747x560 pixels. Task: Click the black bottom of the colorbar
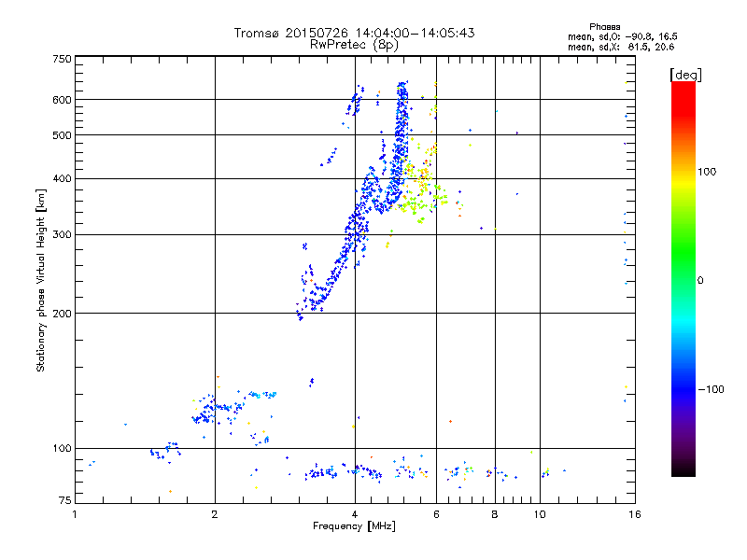[x=684, y=469]
